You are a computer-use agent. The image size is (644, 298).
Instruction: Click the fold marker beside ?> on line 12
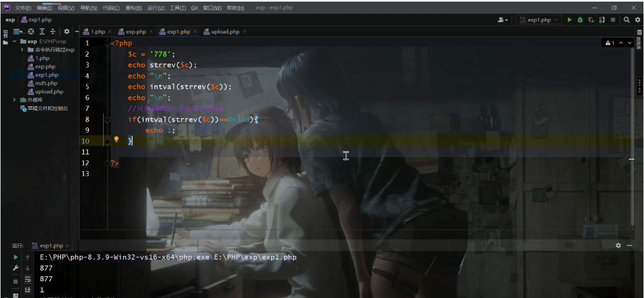107,163
